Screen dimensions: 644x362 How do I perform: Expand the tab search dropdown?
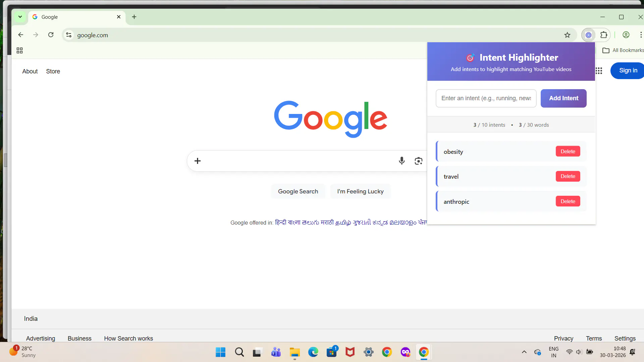(20, 17)
